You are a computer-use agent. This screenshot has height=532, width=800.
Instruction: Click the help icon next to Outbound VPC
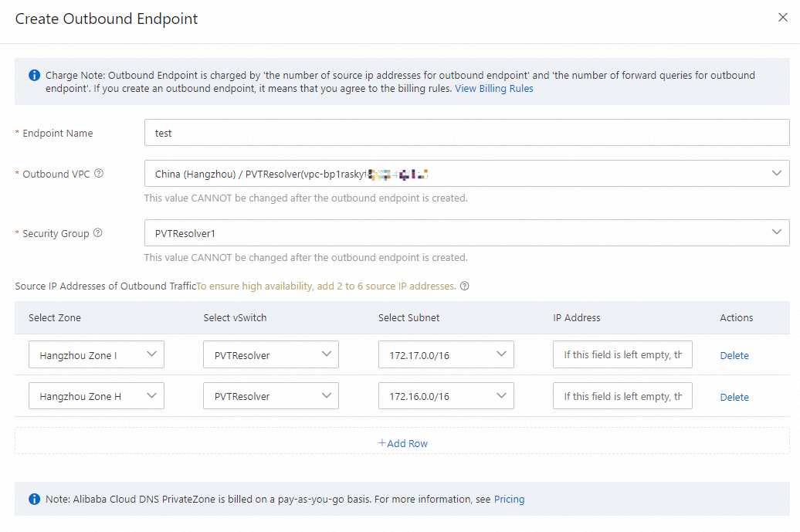point(99,174)
